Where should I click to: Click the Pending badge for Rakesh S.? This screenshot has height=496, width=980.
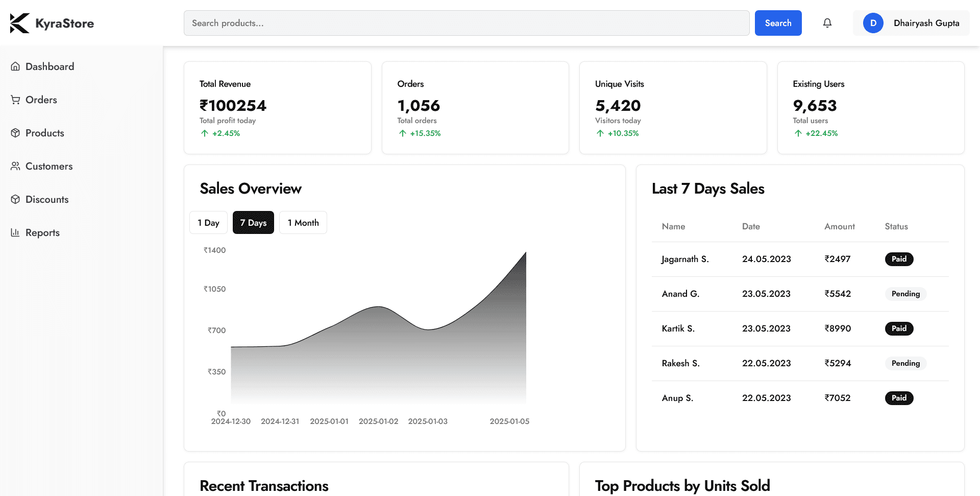[x=905, y=363]
